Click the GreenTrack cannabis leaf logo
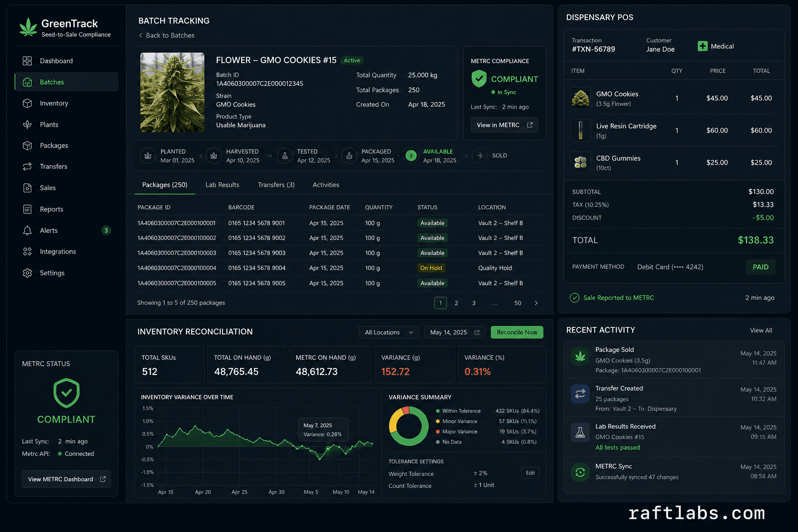 pos(28,28)
